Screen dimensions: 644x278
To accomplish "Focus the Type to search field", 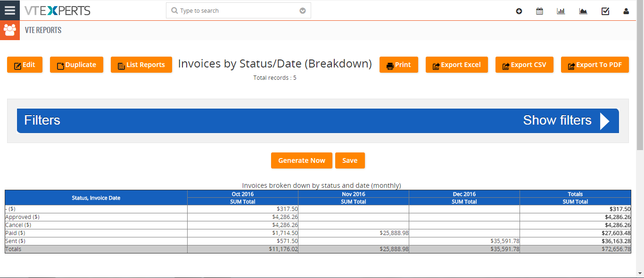I will pos(238,10).
